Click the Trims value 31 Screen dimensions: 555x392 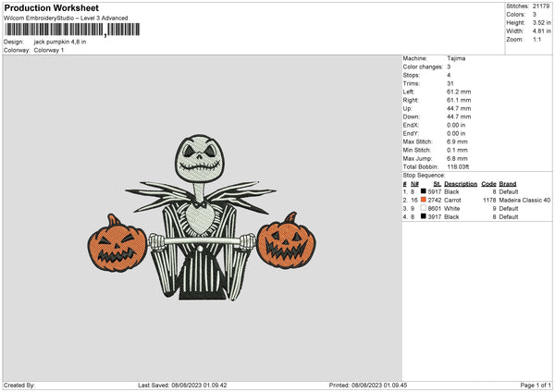(450, 83)
